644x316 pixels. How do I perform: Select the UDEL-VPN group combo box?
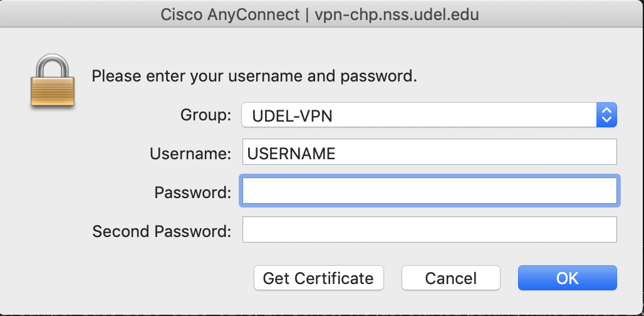[x=429, y=115]
